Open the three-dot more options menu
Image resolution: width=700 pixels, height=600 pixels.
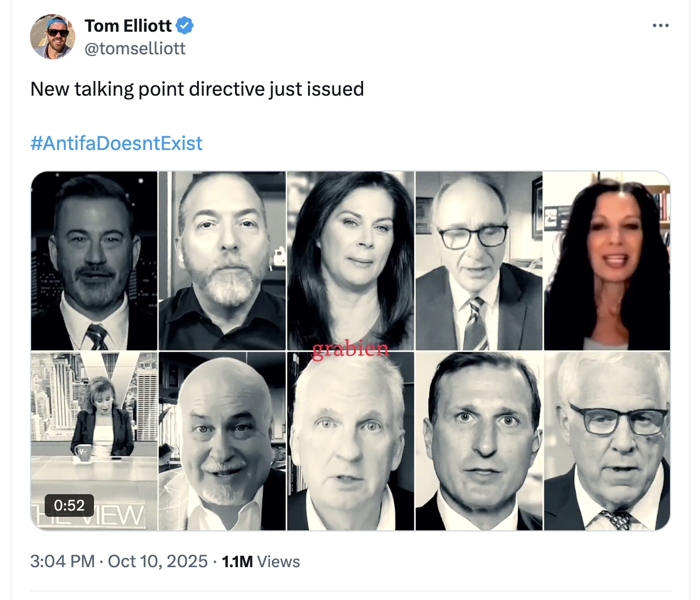coord(660,25)
